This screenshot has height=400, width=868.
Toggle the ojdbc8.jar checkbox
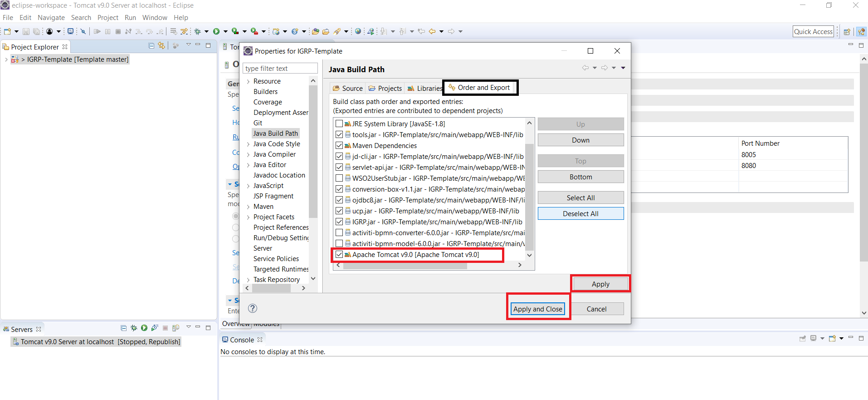pos(339,200)
